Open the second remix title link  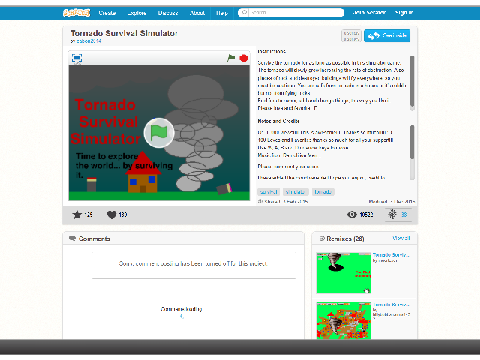coord(391,304)
